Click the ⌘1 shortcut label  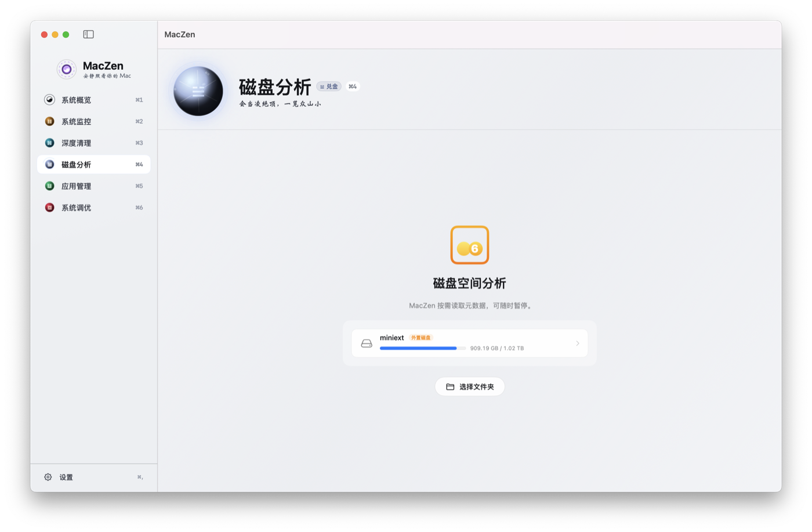click(139, 100)
